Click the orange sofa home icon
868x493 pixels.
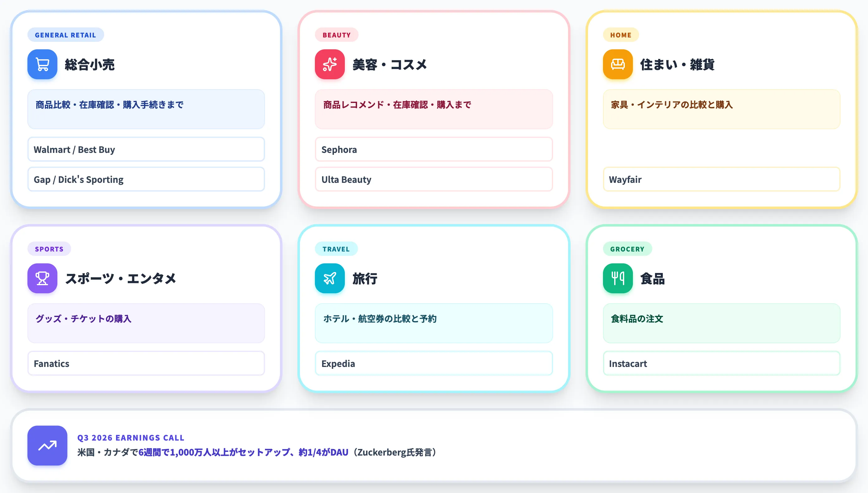(618, 64)
